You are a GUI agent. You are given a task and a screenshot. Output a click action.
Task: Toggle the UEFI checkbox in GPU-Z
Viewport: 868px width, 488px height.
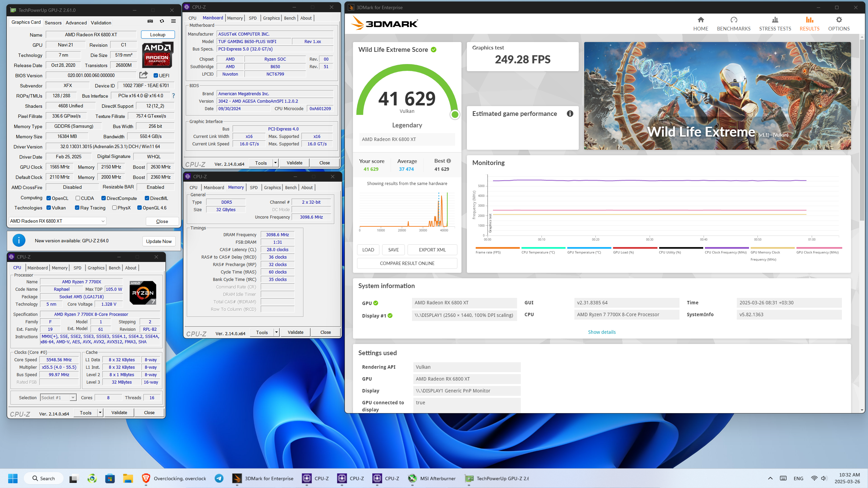[x=156, y=75]
